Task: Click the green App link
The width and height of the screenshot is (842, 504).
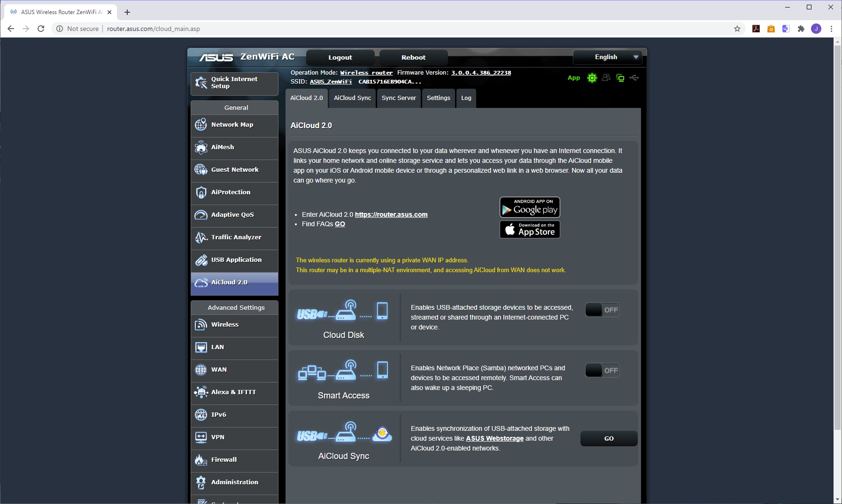Action: [574, 78]
